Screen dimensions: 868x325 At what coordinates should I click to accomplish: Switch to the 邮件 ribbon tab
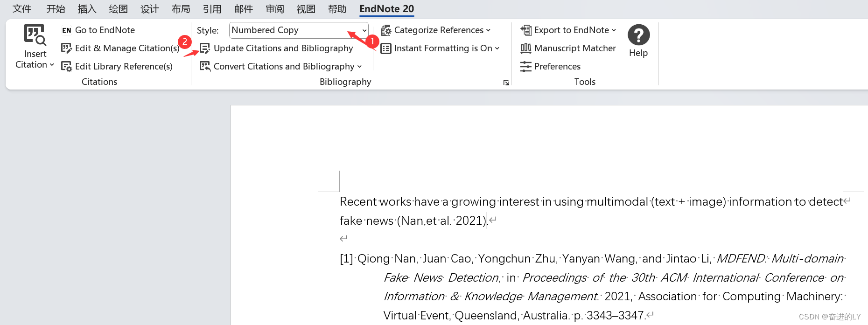[x=243, y=9]
